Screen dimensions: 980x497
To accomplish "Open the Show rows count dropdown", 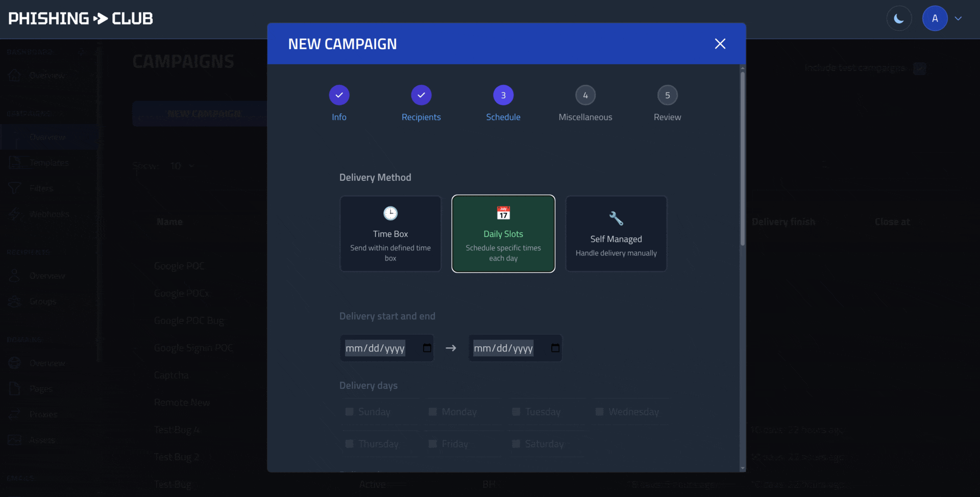I will point(183,166).
